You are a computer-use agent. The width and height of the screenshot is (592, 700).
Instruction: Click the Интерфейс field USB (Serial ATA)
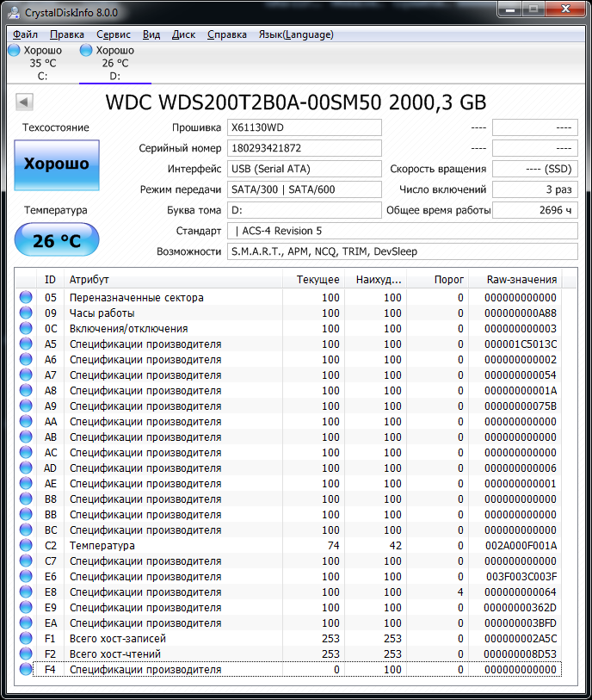point(305,169)
